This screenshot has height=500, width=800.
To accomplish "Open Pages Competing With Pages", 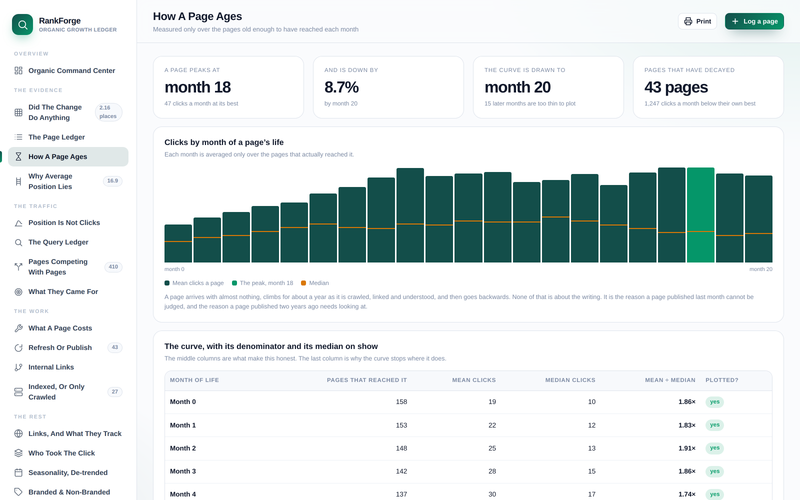I will pyautogui.click(x=68, y=267).
